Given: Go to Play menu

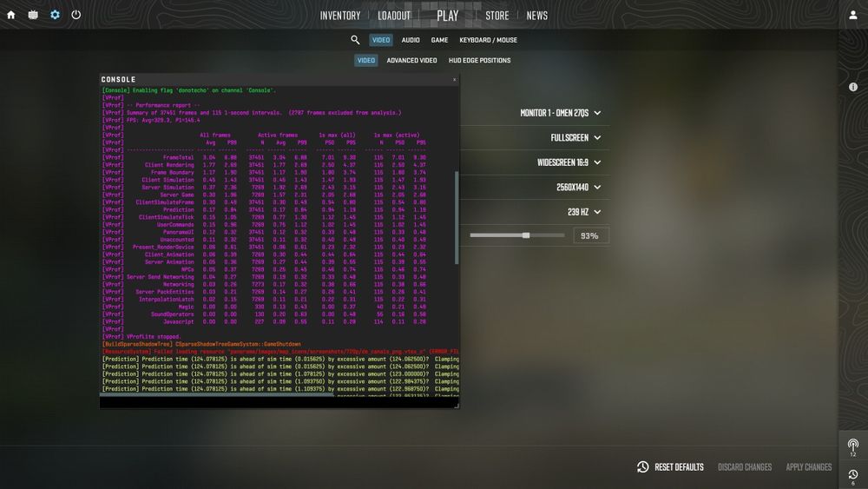Looking at the screenshot, I should 448,16.
